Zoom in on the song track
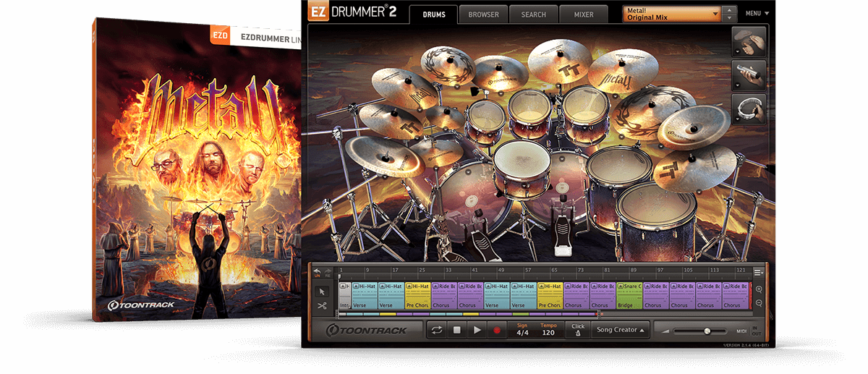The image size is (868, 374). pyautogui.click(x=759, y=289)
